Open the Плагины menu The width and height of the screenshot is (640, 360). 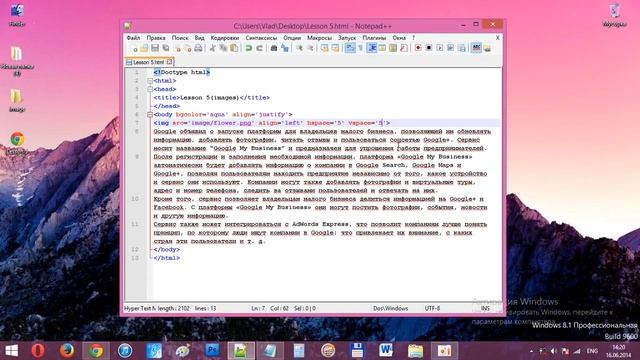(374, 38)
